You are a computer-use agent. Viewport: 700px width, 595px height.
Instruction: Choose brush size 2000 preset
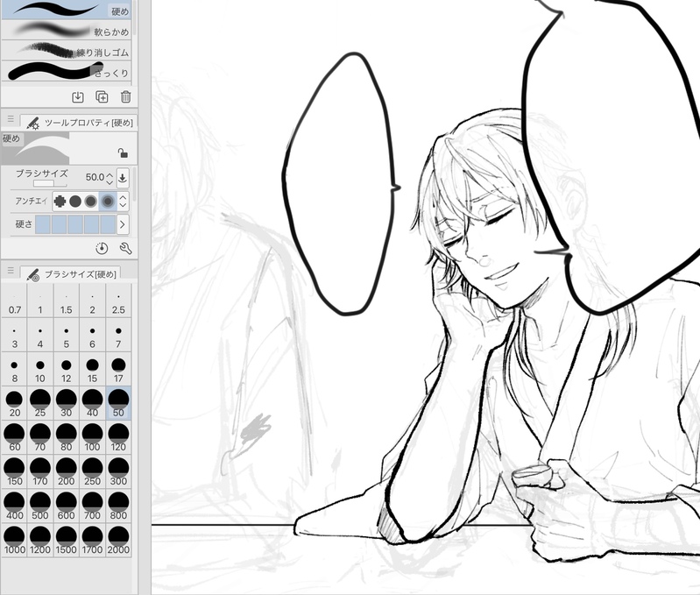click(118, 541)
